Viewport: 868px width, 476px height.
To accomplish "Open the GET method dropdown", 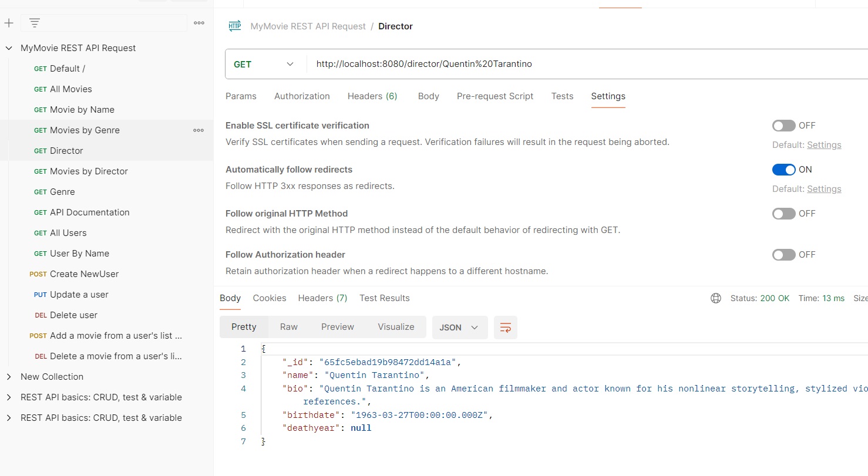I will [265, 65].
